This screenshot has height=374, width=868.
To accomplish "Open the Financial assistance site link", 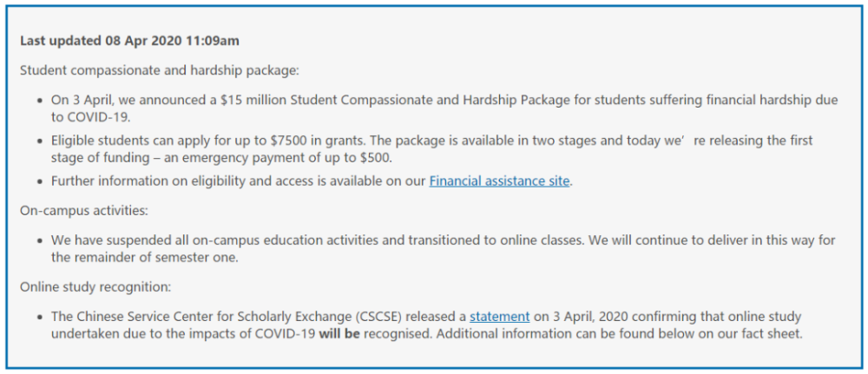I will tap(499, 180).
